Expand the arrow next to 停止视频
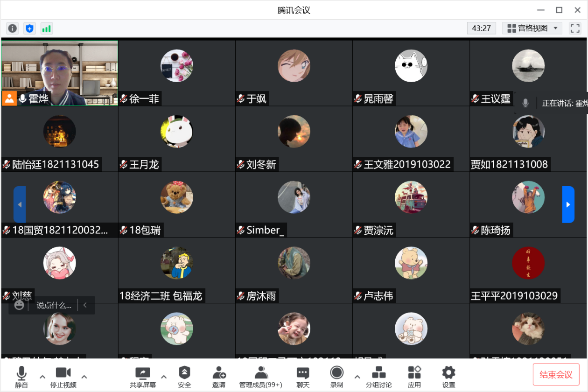This screenshot has width=588, height=392. click(84, 377)
